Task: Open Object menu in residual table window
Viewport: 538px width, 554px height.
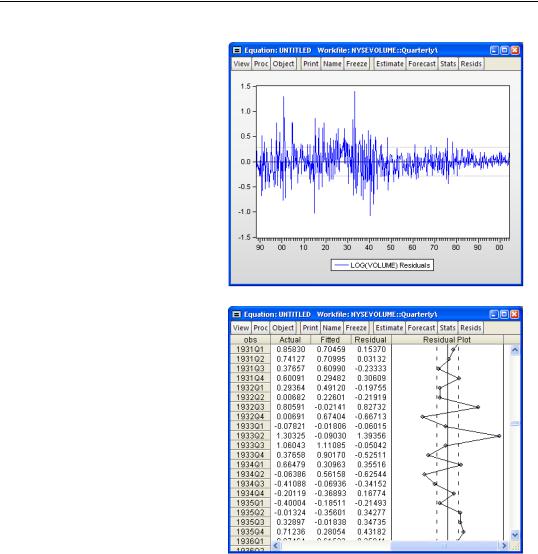Action: pos(283,328)
